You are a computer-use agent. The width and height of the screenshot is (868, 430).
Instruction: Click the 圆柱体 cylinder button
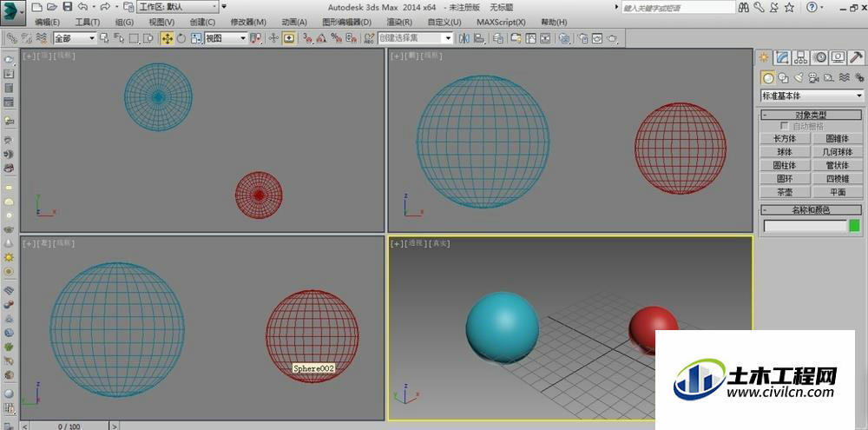pos(785,165)
